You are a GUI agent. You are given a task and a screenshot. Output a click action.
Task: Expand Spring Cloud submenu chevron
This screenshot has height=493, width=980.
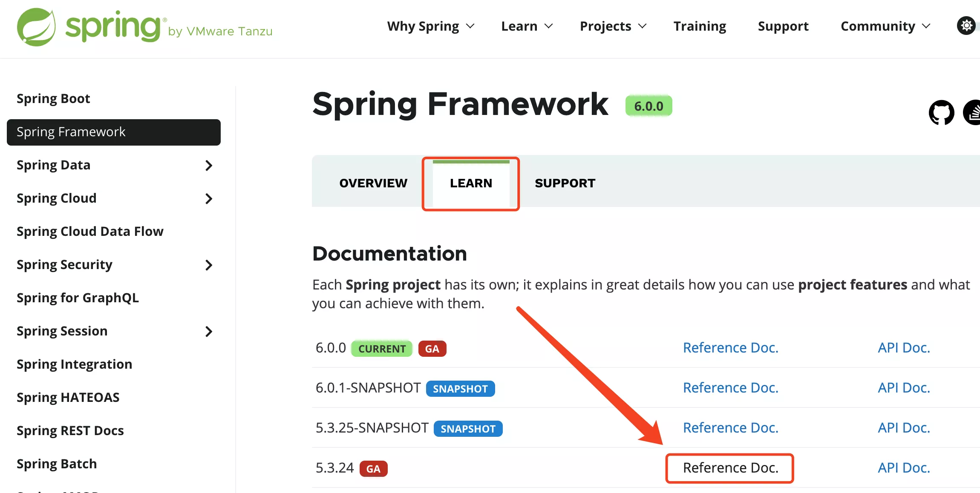(x=208, y=199)
